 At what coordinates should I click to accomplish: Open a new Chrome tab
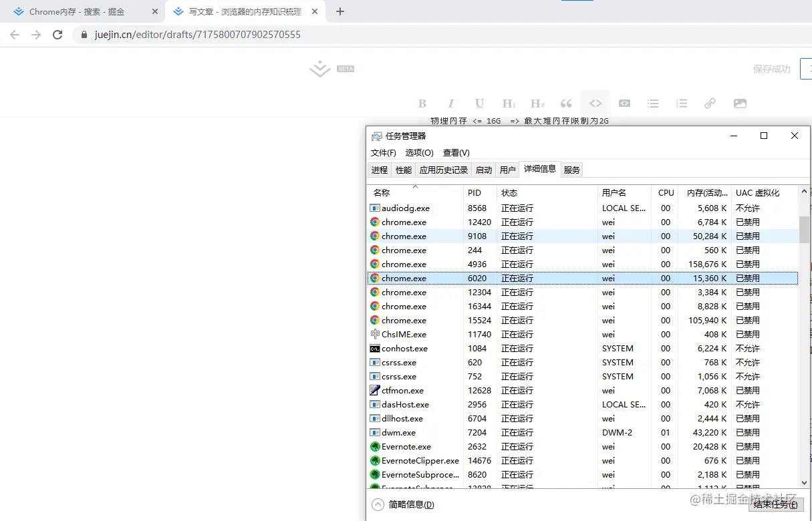pos(340,11)
